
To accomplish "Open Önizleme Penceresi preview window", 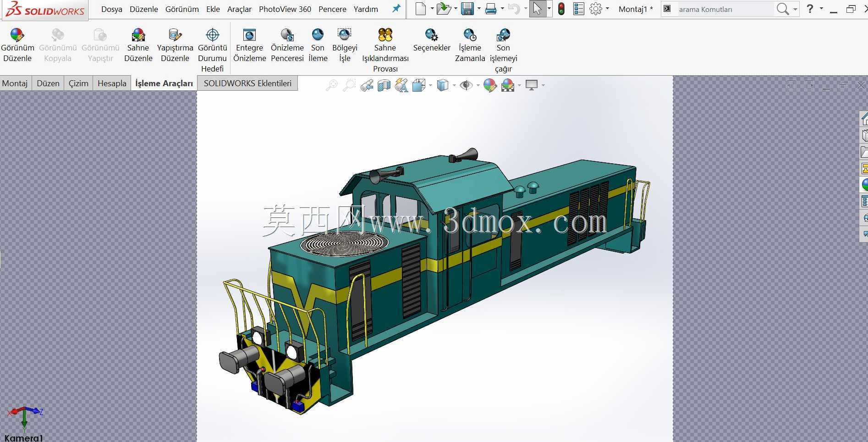I will pos(287,45).
